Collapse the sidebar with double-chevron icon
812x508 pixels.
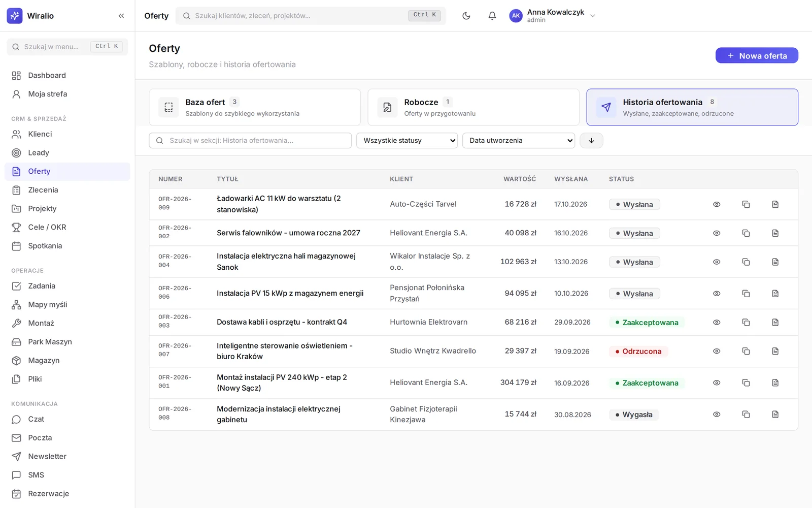pos(121,16)
